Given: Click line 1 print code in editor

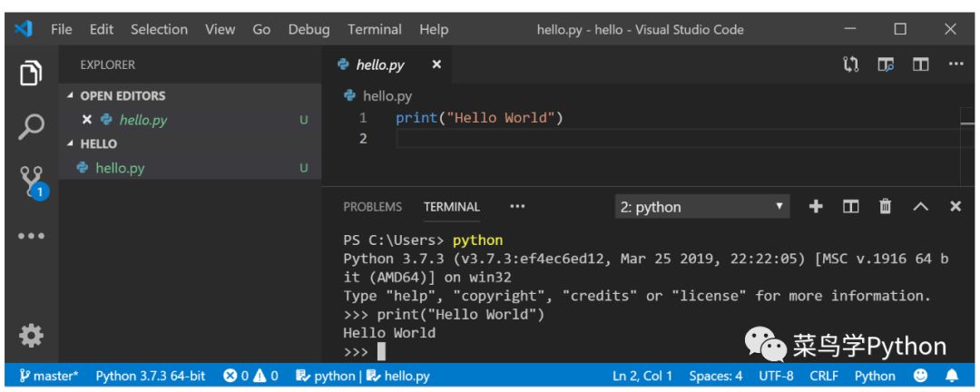Looking at the screenshot, I should pos(479,118).
